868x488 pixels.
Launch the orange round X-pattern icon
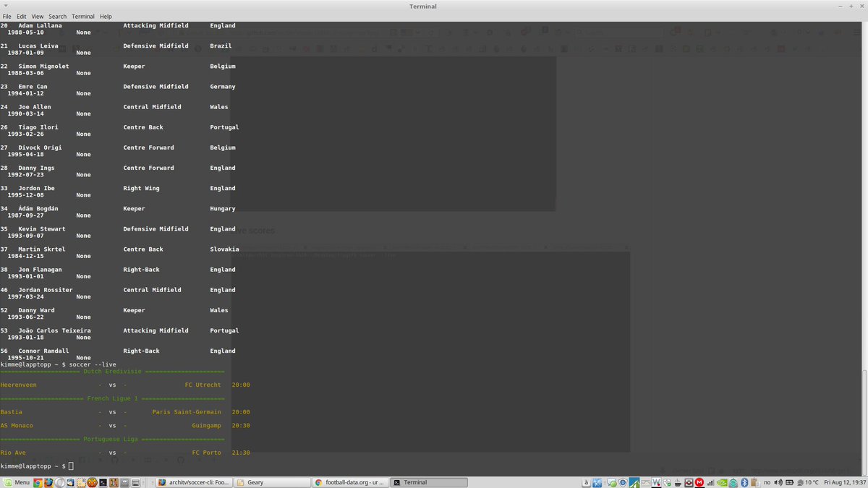92,482
